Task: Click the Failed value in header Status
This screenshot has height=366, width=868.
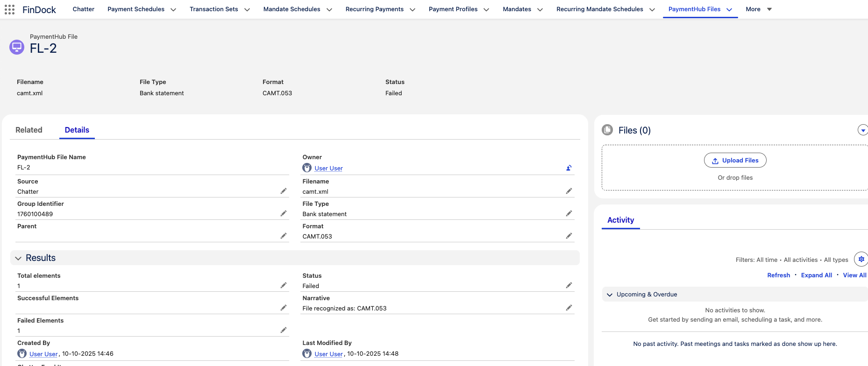Action: click(x=393, y=93)
